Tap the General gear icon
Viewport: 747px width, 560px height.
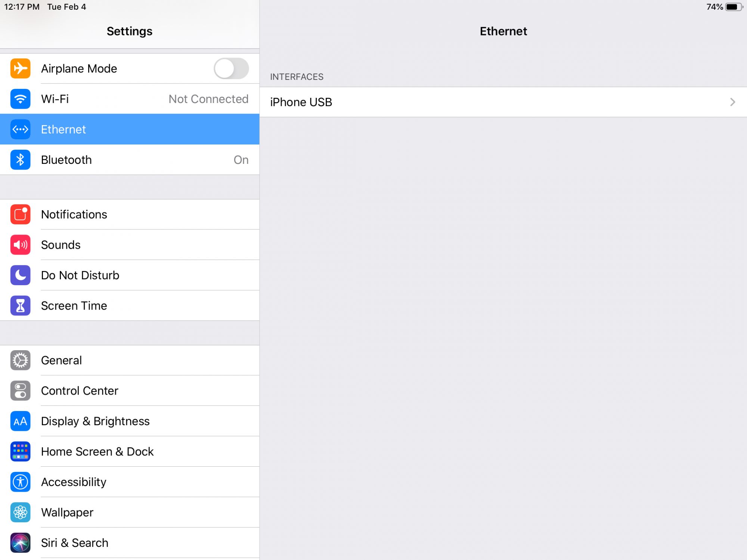pos(20,360)
